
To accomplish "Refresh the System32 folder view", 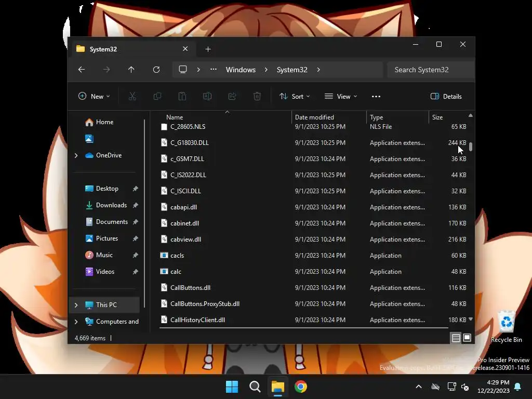I will (x=156, y=70).
